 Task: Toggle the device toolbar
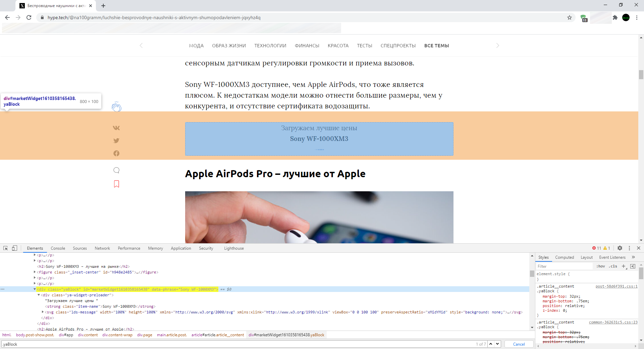click(14, 248)
